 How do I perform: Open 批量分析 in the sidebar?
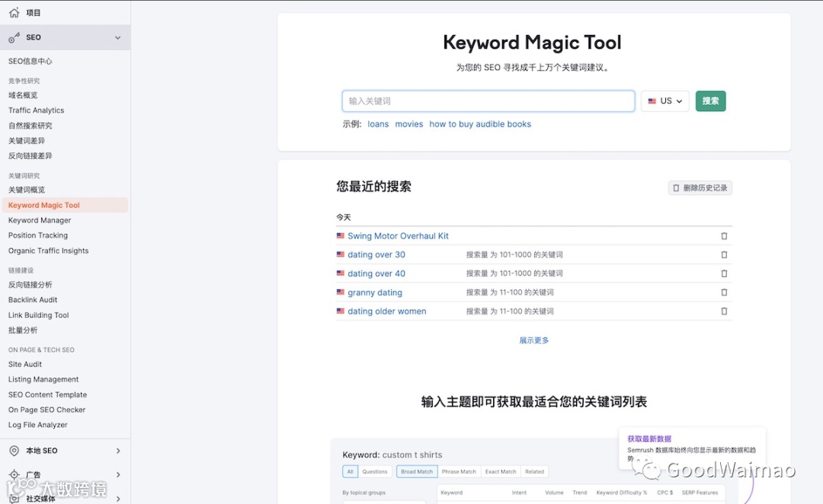coord(23,330)
